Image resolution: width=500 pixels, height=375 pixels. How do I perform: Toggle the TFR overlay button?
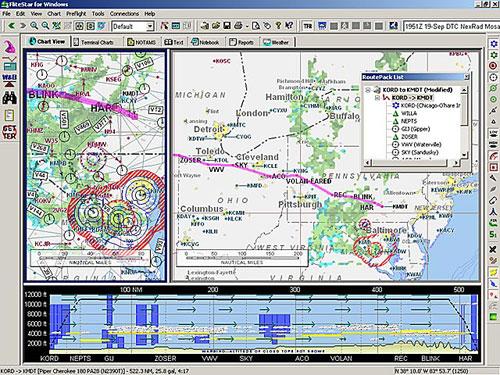(308, 26)
